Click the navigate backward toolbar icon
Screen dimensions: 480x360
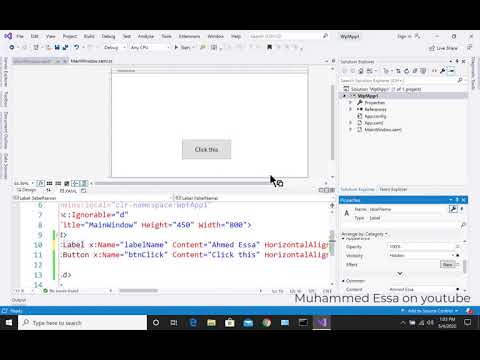point(12,47)
